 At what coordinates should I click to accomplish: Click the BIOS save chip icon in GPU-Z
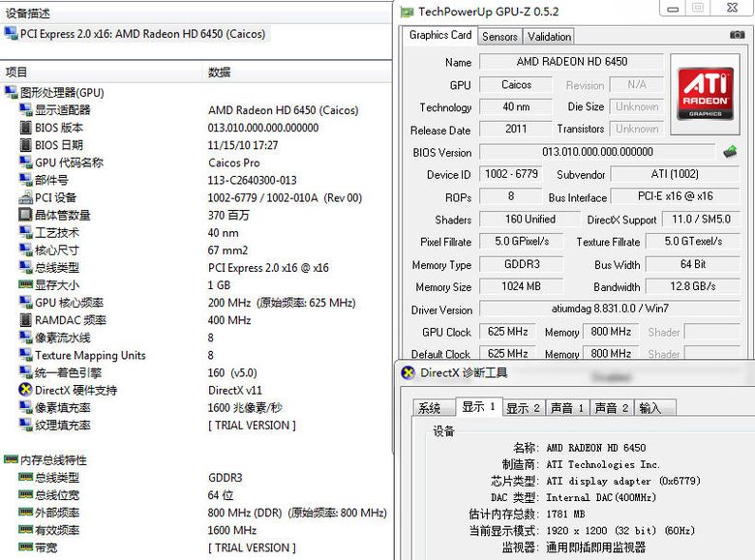(730, 152)
